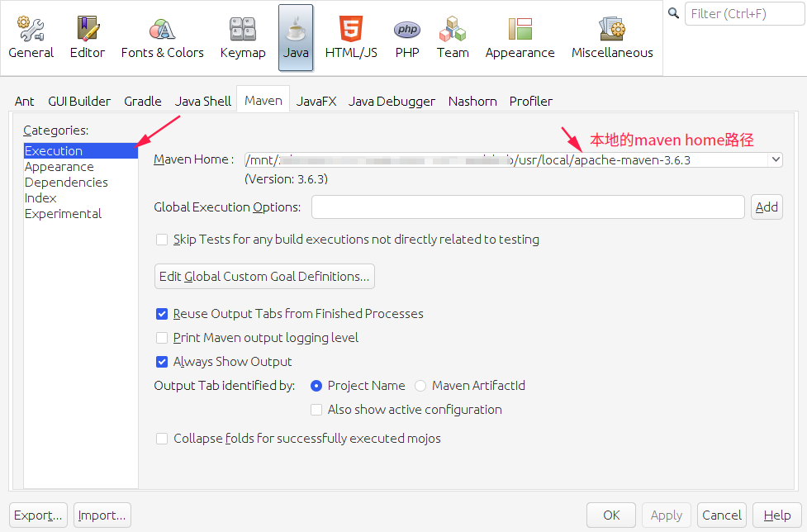The width and height of the screenshot is (807, 532).
Task: Enable Skip Tests for build executions
Action: click(162, 240)
